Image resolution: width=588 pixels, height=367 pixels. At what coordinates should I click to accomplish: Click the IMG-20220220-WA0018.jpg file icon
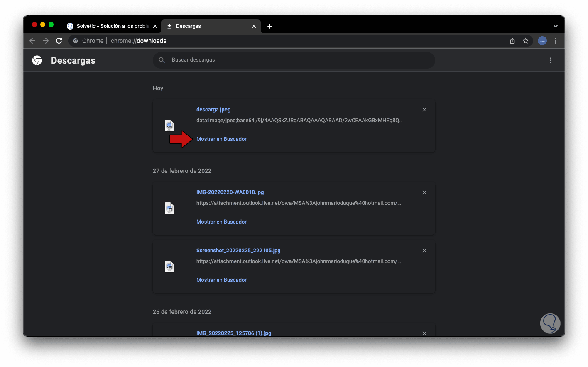(x=169, y=208)
